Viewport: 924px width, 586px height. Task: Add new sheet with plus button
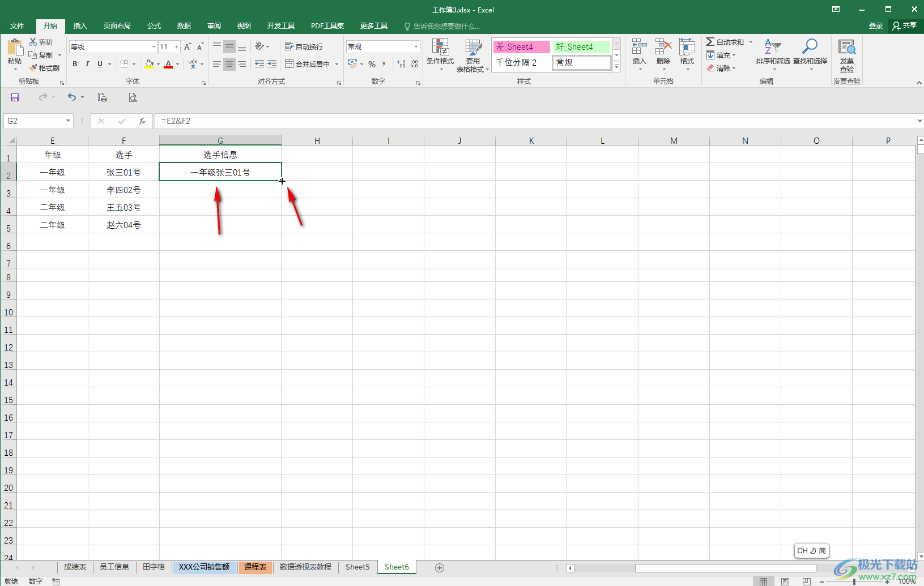click(439, 567)
